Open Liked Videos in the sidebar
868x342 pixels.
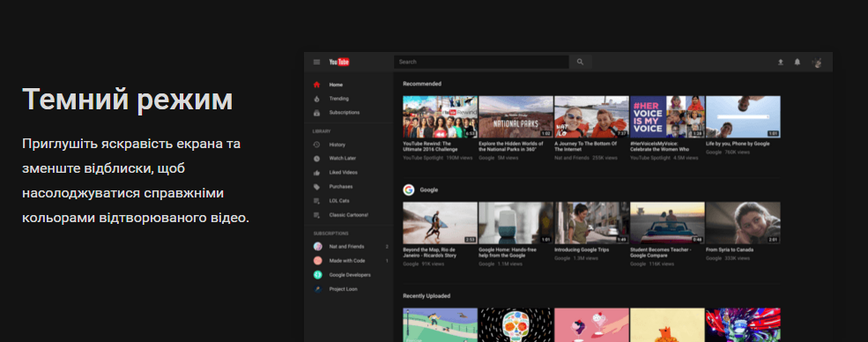click(x=343, y=173)
